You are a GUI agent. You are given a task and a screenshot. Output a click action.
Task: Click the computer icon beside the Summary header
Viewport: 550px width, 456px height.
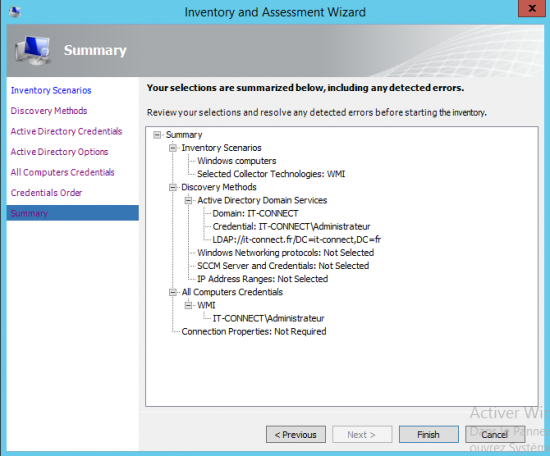coord(33,51)
